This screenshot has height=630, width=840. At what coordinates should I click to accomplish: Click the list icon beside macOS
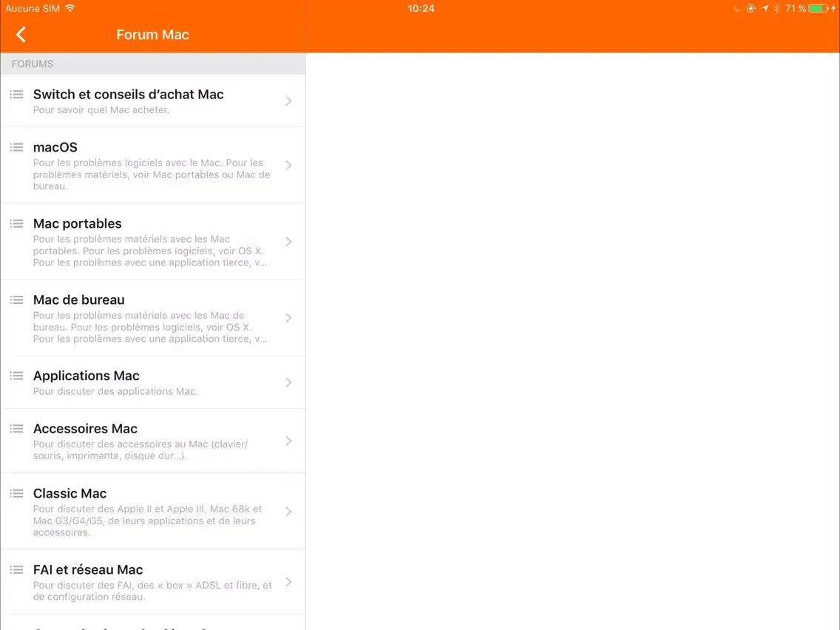coord(16,147)
